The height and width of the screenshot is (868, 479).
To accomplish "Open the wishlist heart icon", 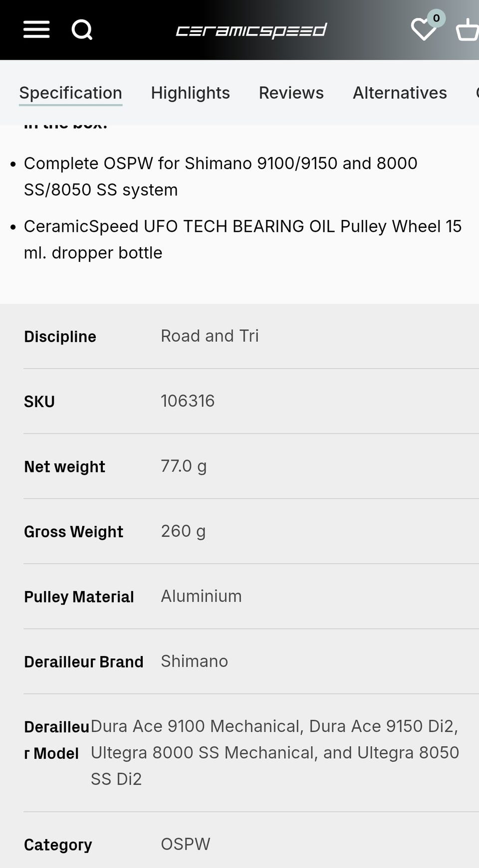I will tap(424, 29).
